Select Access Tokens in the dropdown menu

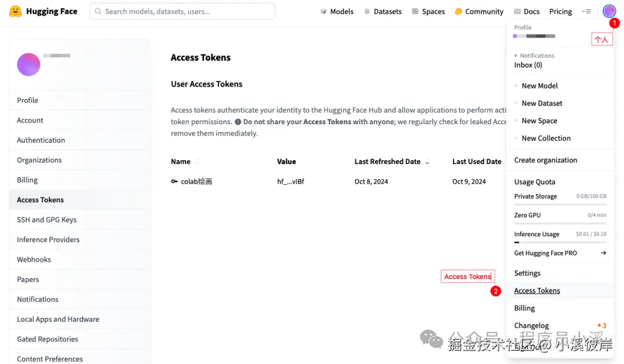(x=537, y=291)
